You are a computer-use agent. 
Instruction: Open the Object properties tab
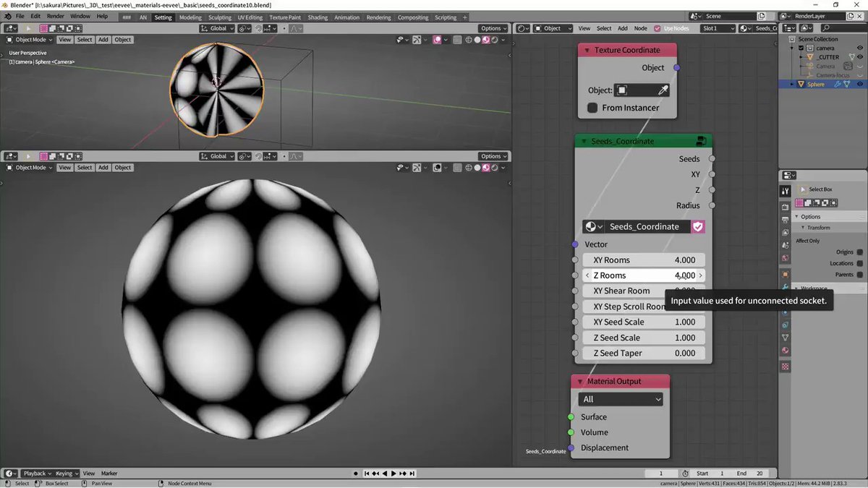(786, 275)
